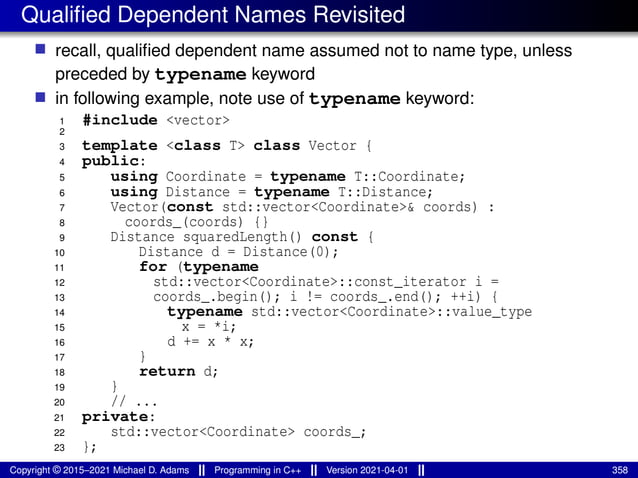Click the "return d;" statement
Screen dimensions: 638x478
click(179, 371)
